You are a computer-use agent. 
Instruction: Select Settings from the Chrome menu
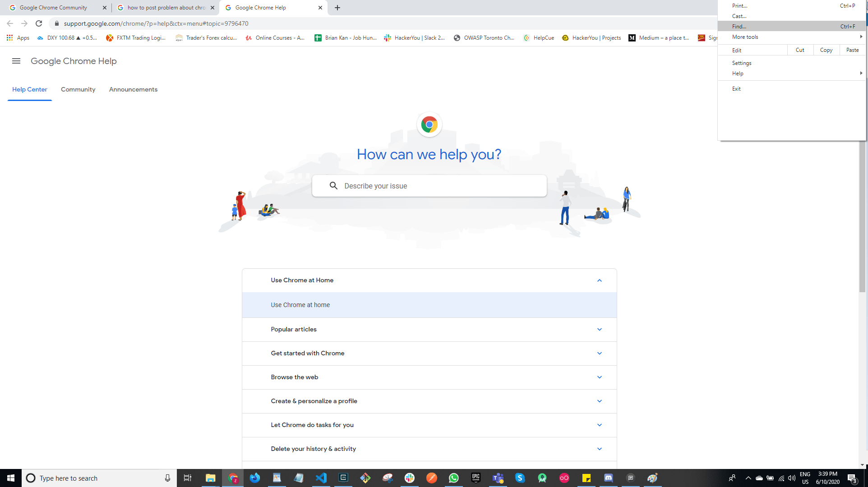click(x=741, y=63)
